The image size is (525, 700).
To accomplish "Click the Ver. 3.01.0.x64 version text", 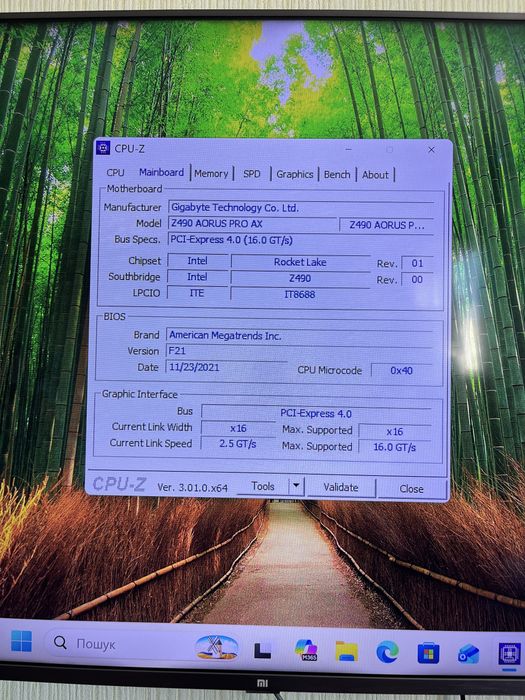I will click(x=192, y=488).
